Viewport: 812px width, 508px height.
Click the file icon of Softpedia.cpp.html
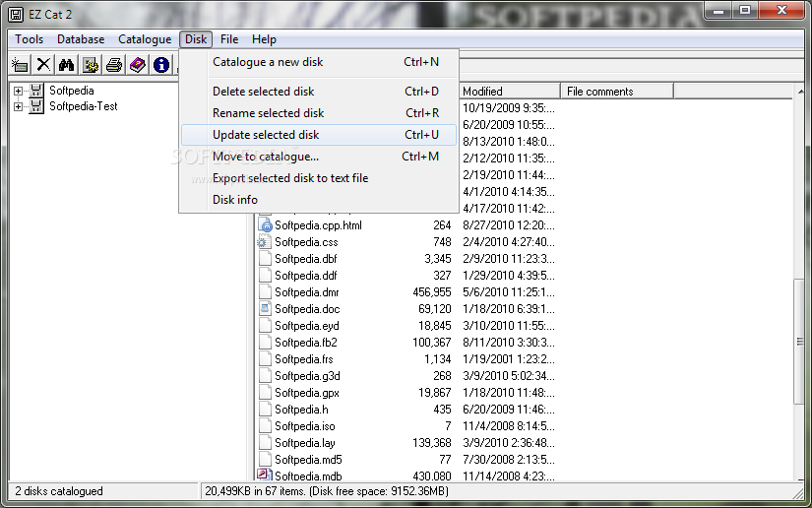265,225
